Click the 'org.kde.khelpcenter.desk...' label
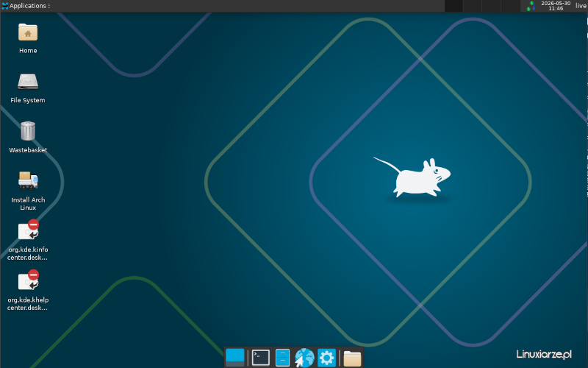 28,304
